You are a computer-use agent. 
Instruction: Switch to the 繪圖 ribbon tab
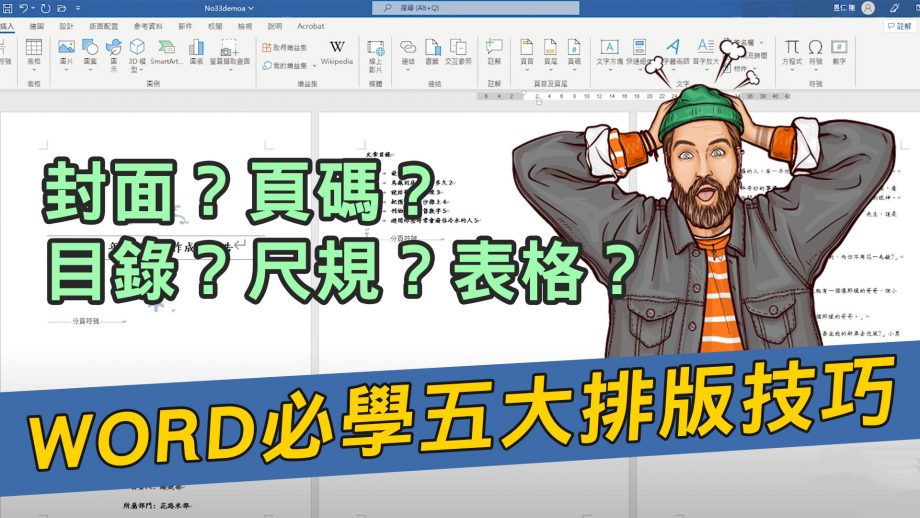(x=37, y=26)
